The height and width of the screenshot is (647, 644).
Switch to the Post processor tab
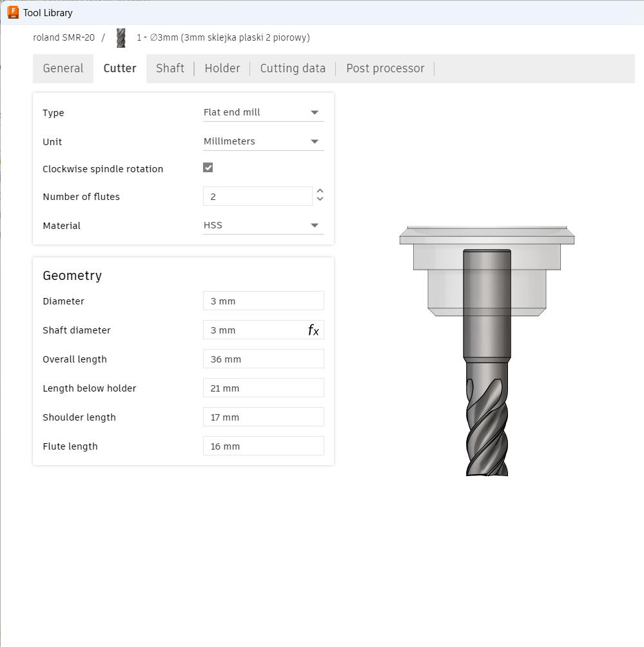(x=385, y=68)
